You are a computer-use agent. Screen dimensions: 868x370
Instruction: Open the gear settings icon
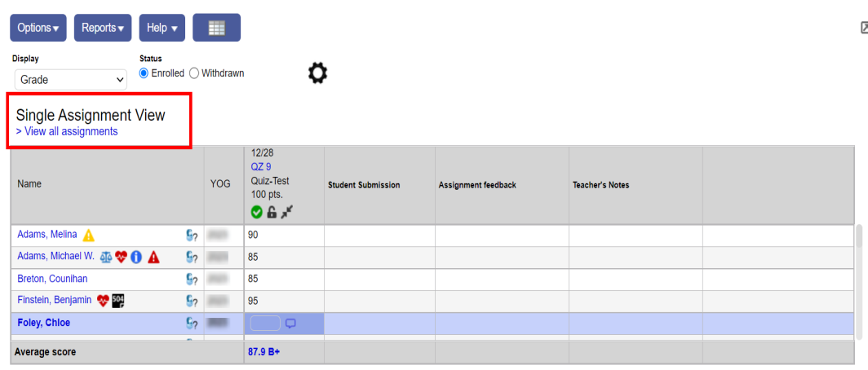click(318, 73)
